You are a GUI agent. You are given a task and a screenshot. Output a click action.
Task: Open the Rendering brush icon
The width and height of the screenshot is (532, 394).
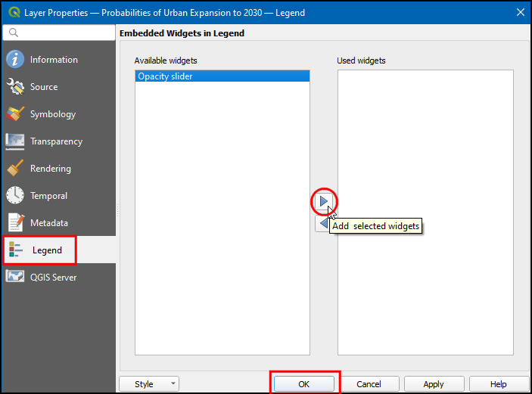pyautogui.click(x=15, y=169)
